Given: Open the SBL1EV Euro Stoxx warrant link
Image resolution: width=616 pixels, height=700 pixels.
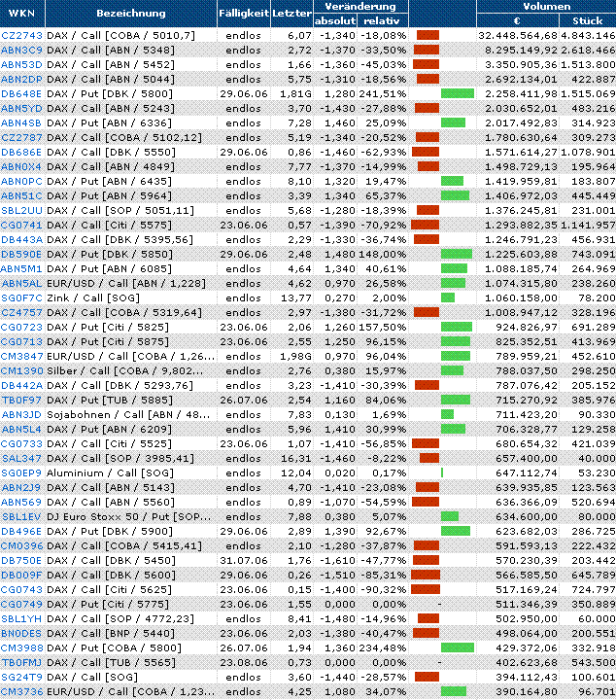Looking at the screenshot, I should pyautogui.click(x=21, y=516).
